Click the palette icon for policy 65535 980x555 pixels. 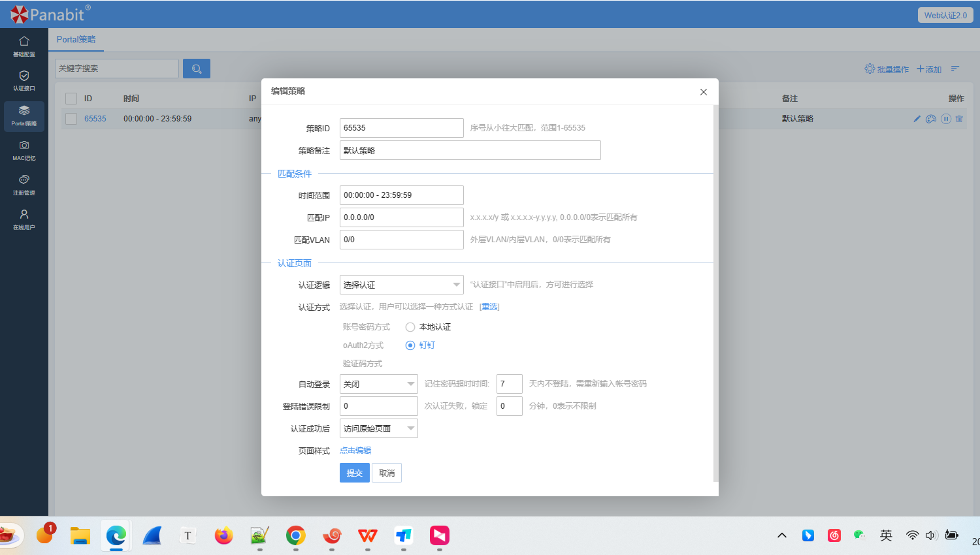click(x=931, y=119)
